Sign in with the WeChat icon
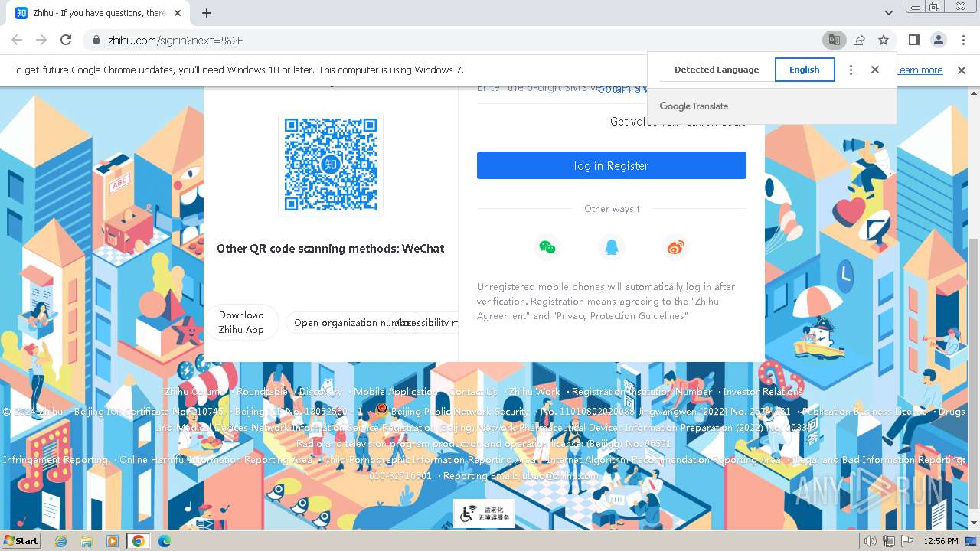The height and width of the screenshot is (551, 980). (547, 247)
